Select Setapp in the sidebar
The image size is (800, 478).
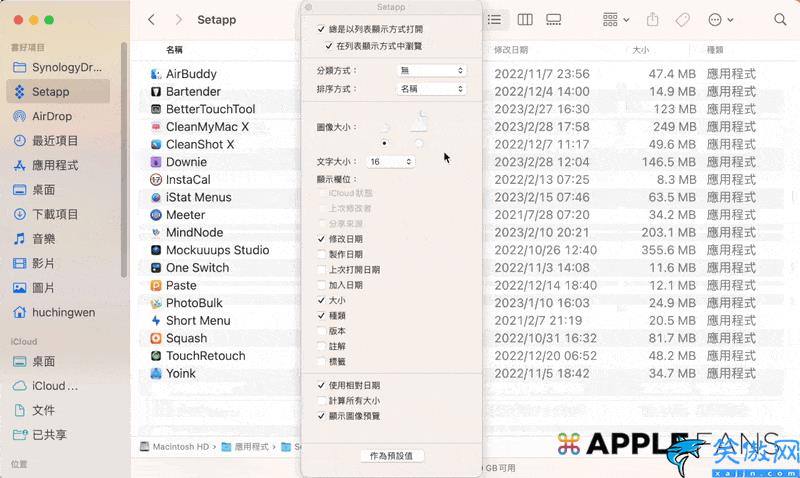pos(58,92)
